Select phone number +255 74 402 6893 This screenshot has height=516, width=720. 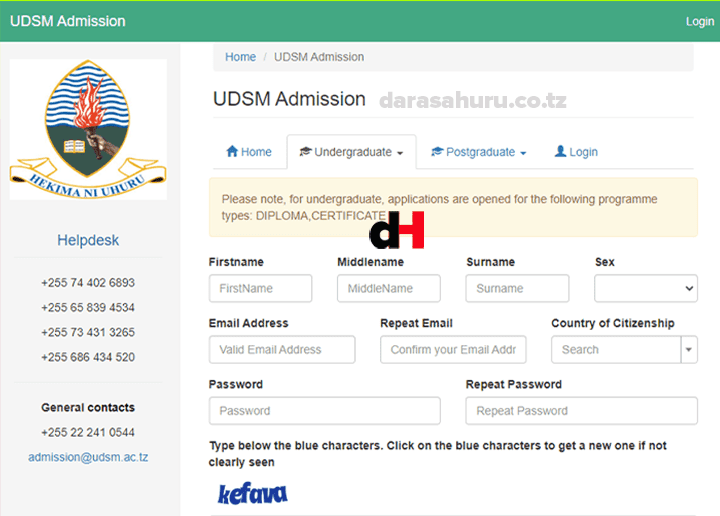click(x=88, y=283)
